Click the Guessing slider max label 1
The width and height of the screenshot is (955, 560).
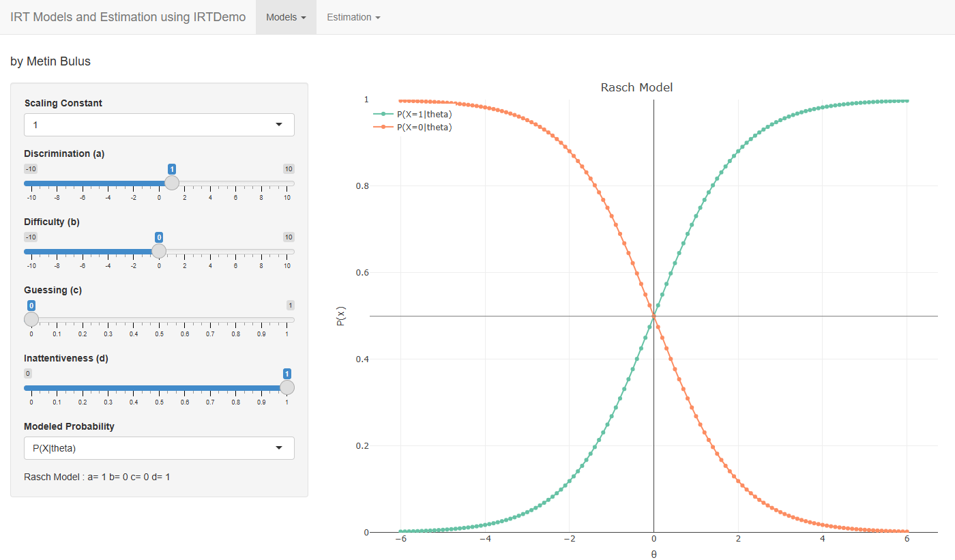291,306
